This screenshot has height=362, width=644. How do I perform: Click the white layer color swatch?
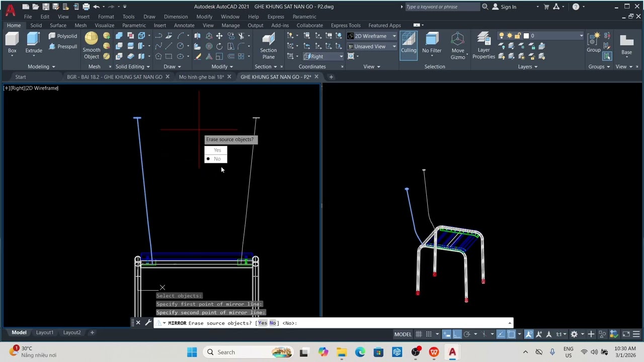(x=526, y=36)
